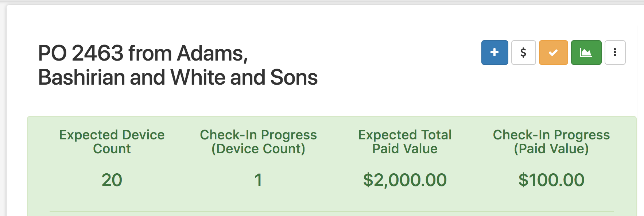This screenshot has width=644, height=216.
Task: Click the "Check-In Progress (Device Count)" label
Action: tap(258, 142)
